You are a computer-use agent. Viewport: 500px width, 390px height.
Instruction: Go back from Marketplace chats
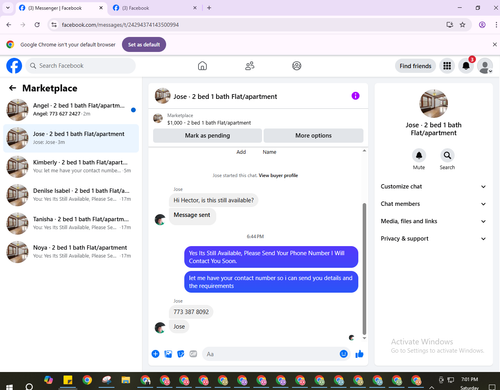(x=13, y=88)
